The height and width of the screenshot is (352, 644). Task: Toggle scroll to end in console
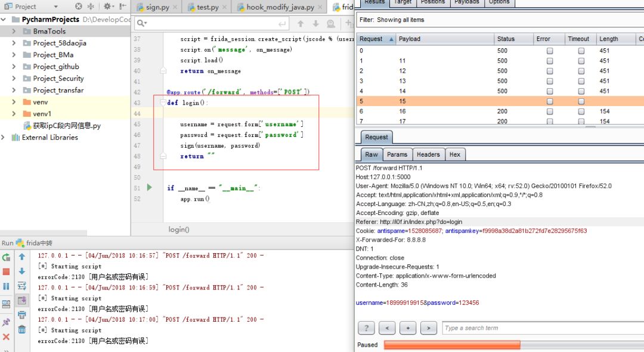(22, 300)
